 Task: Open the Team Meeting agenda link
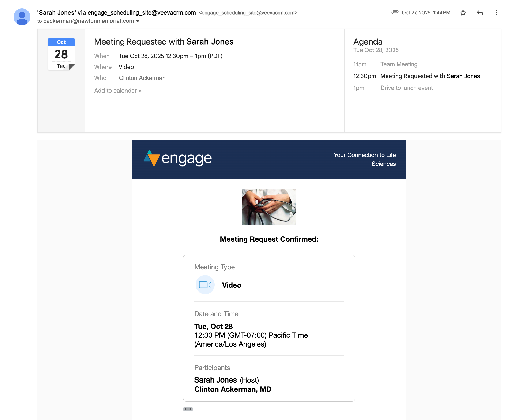click(399, 64)
